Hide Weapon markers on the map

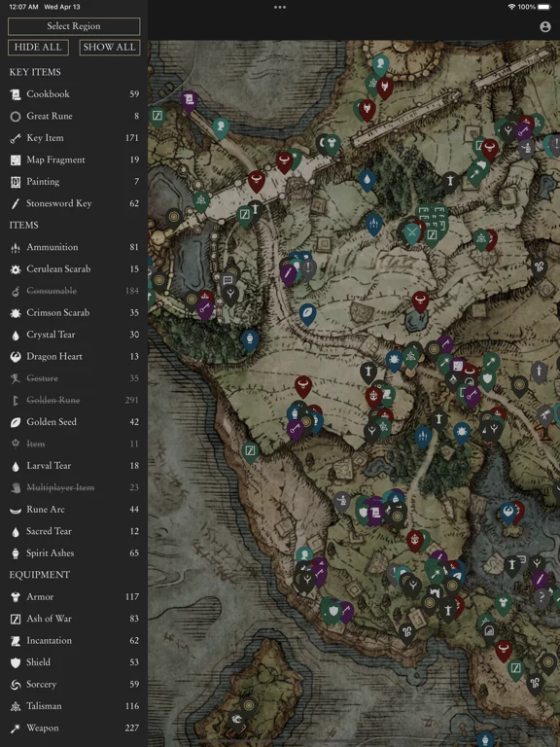[x=74, y=728]
